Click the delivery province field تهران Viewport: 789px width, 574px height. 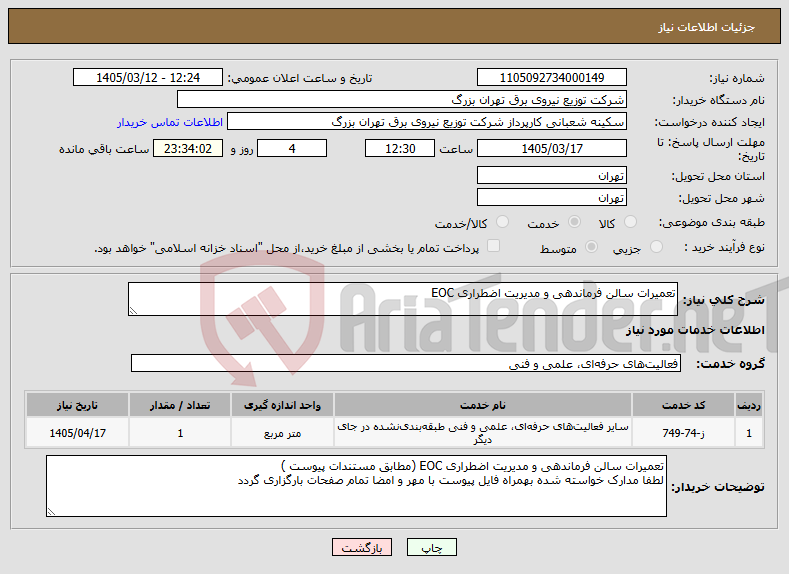[551, 176]
